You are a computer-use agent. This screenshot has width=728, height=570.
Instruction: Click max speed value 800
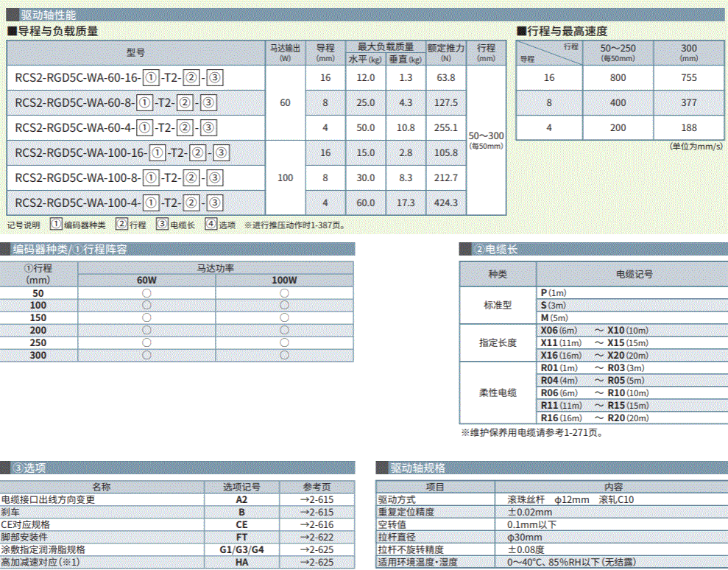618,77
